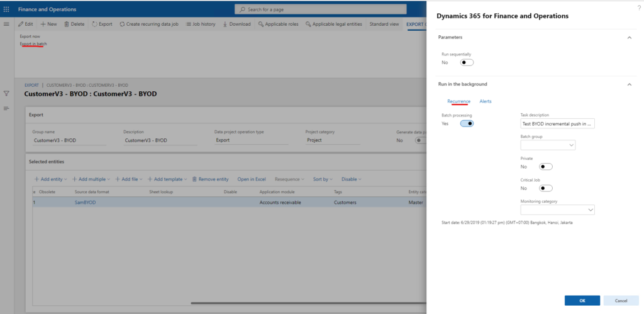Viewport: 644px width, 314px height.
Task: Open the Sort by dropdown
Action: click(x=323, y=179)
